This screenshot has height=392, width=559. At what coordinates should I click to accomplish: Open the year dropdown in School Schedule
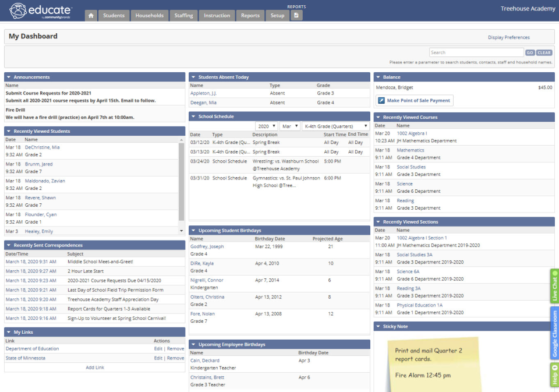coord(266,126)
